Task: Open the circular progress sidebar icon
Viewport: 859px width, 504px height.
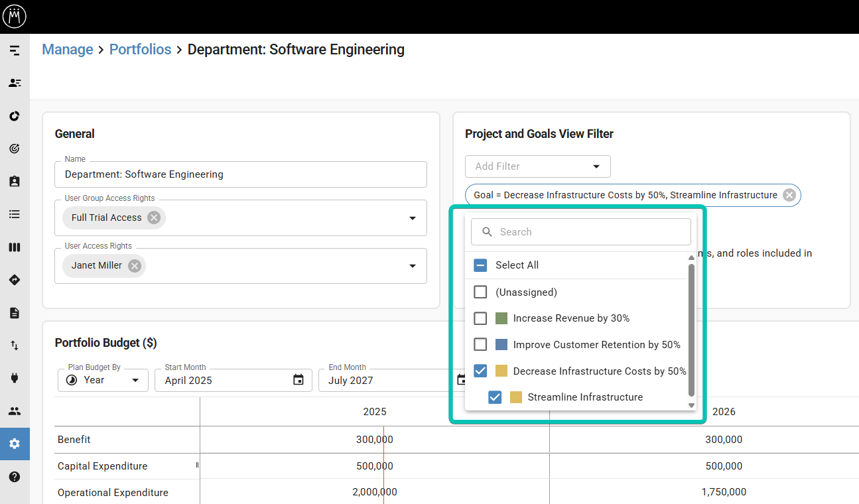Action: coord(15,116)
